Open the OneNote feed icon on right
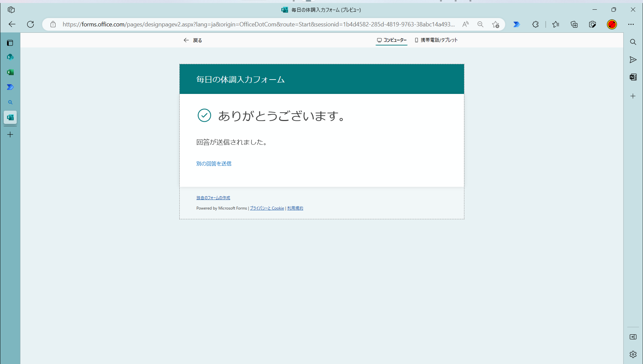This screenshot has width=643, height=364. click(633, 77)
